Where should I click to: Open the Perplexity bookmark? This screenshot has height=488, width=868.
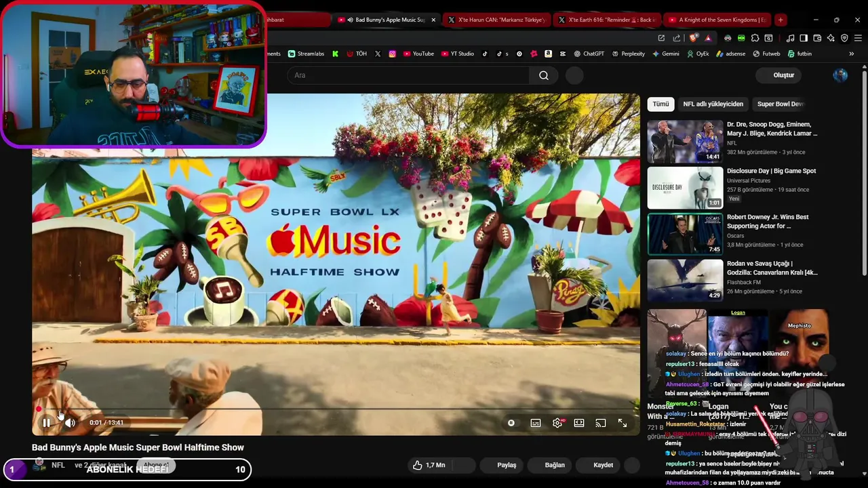[628, 54]
